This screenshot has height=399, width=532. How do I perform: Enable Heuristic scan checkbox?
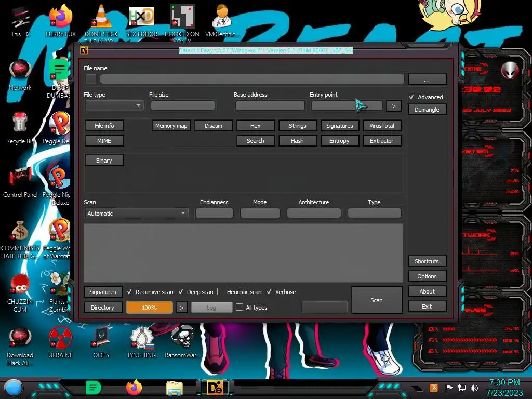221,292
